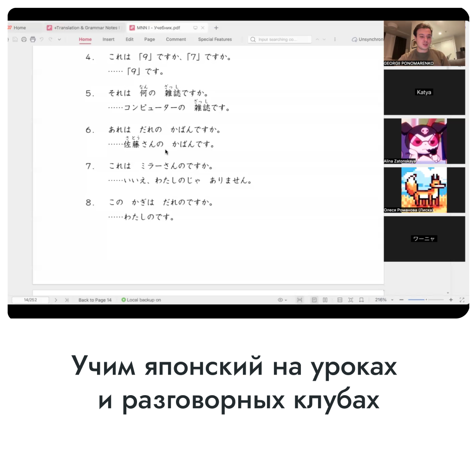The height and width of the screenshot is (450, 476).
Task: Select GEORGII PONOMARENKO video tile
Action: pyautogui.click(x=424, y=43)
